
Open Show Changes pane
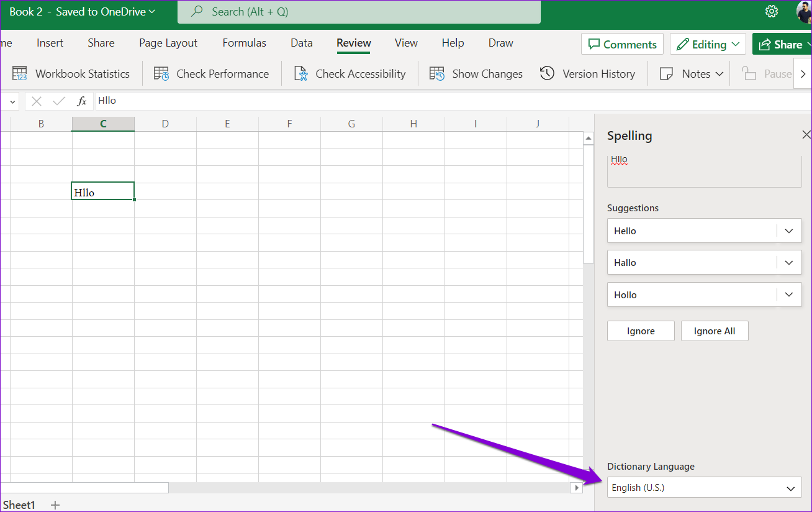pyautogui.click(x=476, y=73)
